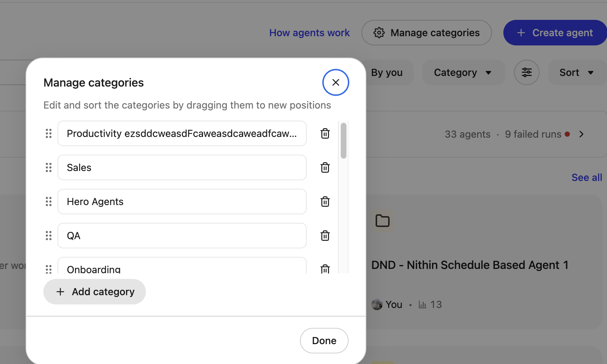Viewport: 607px width, 364px height.
Task: Click the drag handle for Productivity category
Action: [49, 133]
